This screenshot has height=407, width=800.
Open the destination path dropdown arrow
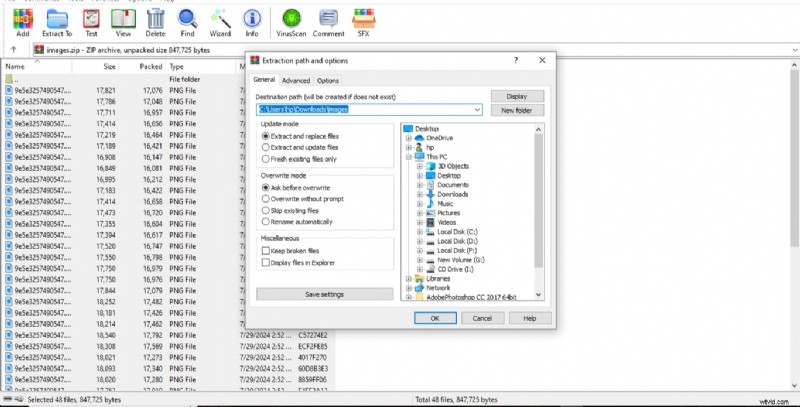click(x=478, y=109)
